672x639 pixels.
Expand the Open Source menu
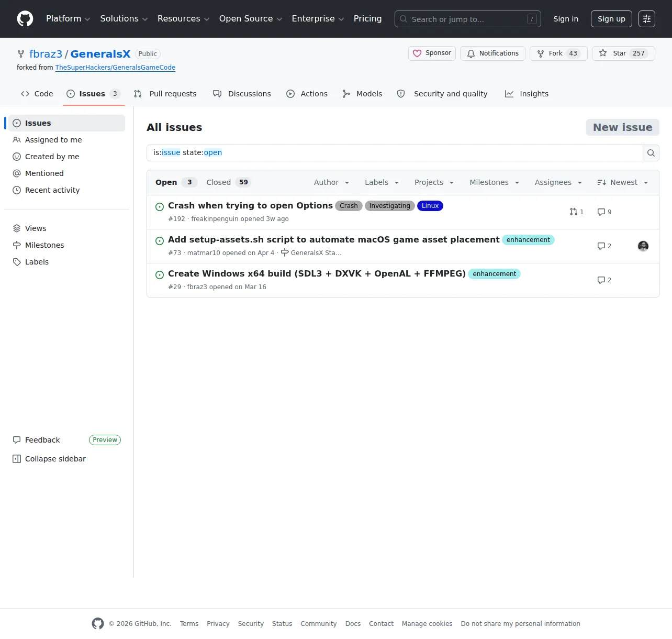pos(251,19)
